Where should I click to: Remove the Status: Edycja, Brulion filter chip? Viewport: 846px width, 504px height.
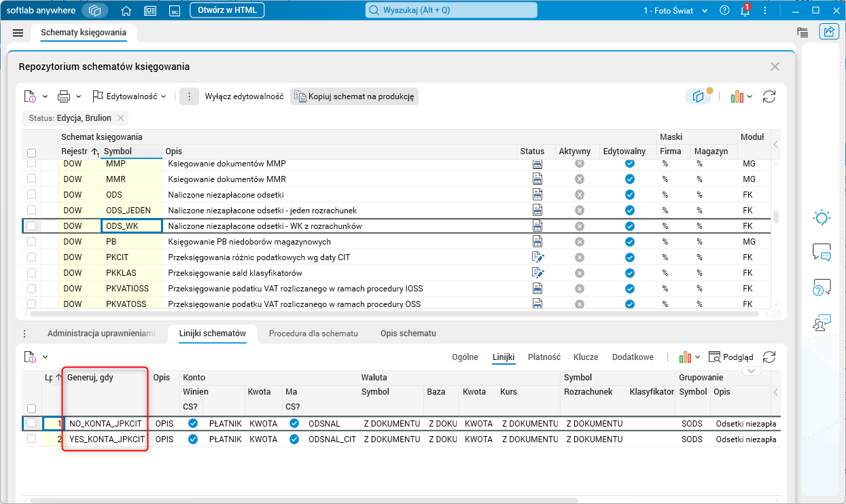pyautogui.click(x=120, y=118)
